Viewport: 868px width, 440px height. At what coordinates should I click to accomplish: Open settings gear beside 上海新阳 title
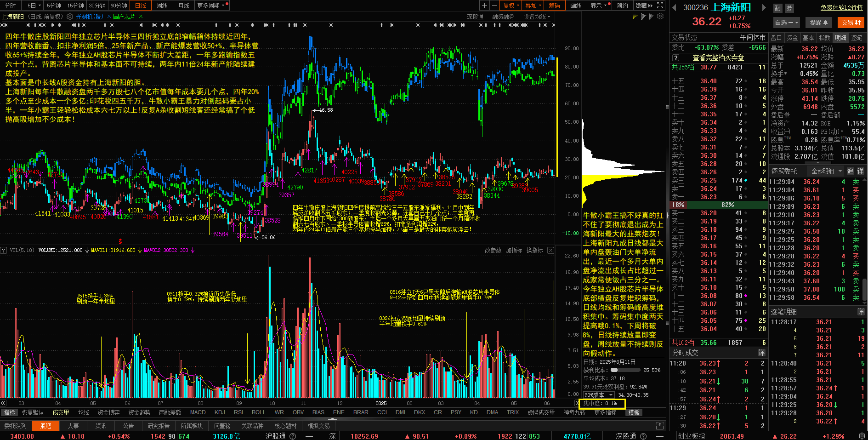[x=70, y=17]
